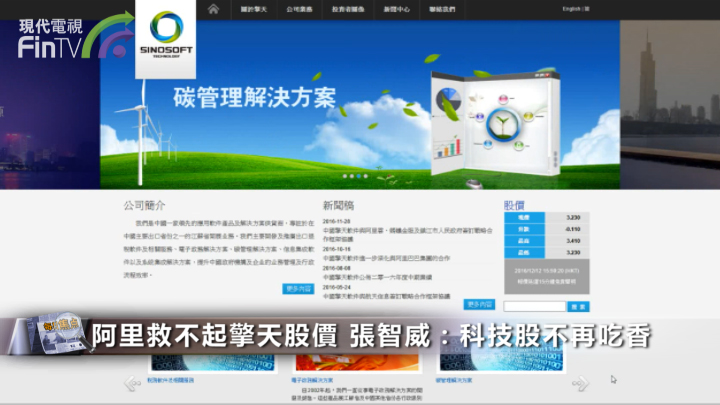This screenshot has width=720, height=405.
Task: Open the 投資者關係 menu
Action: click(348, 9)
